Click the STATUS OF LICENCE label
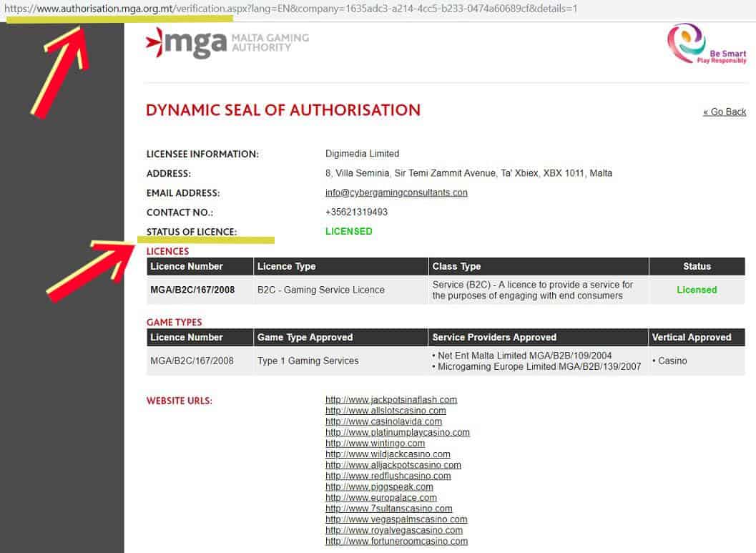 coord(192,232)
